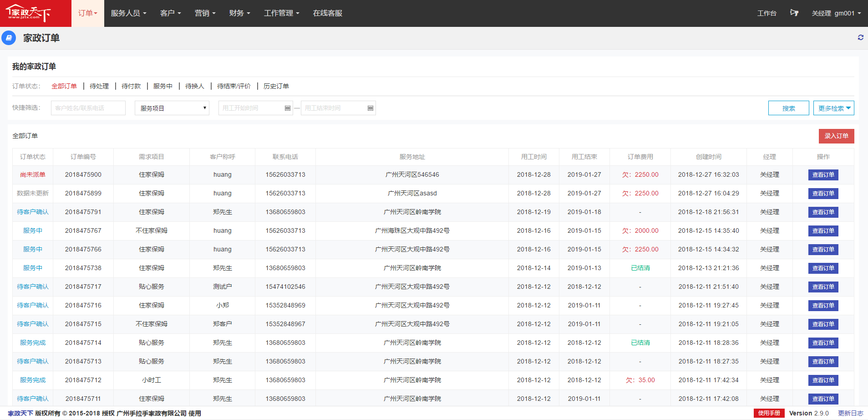The width and height of the screenshot is (868, 420).
Task: Click address 广州海珠区大观中路492号
Action: (x=412, y=230)
